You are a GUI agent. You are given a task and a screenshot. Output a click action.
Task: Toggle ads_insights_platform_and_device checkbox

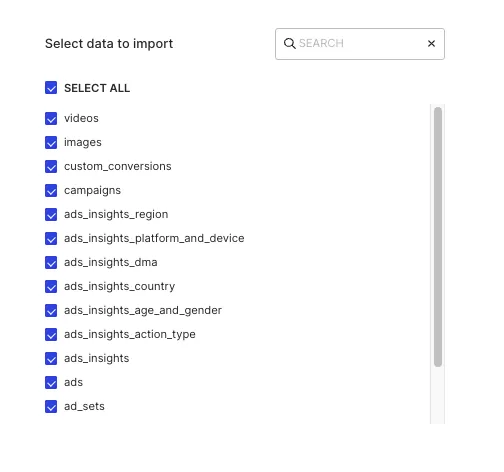coord(51,238)
